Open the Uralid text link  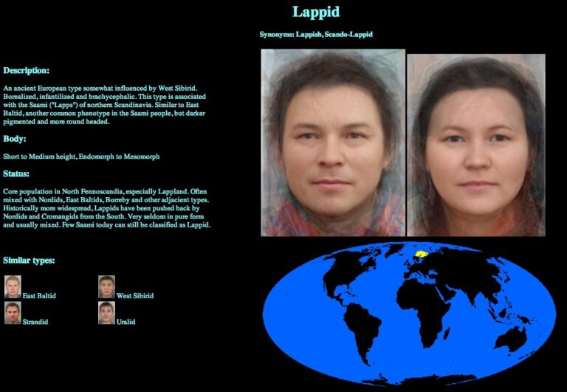[126, 323]
